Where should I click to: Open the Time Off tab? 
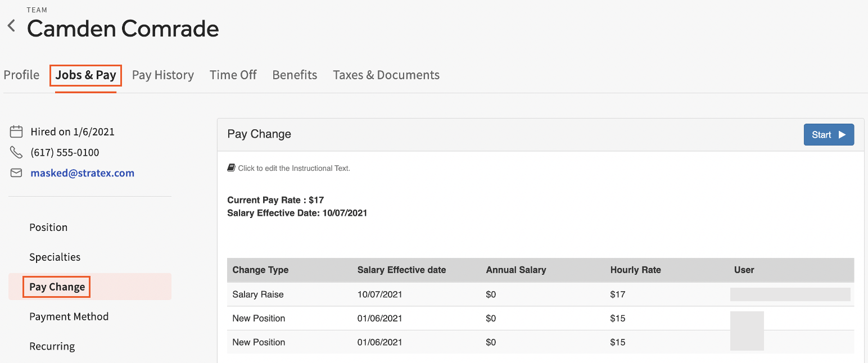tap(233, 75)
